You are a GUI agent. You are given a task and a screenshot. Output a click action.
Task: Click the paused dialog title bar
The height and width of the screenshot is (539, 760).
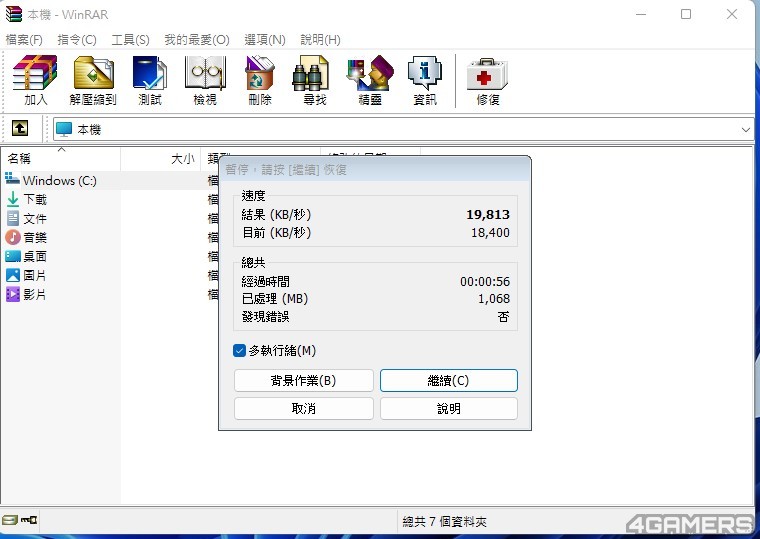[x=375, y=169]
